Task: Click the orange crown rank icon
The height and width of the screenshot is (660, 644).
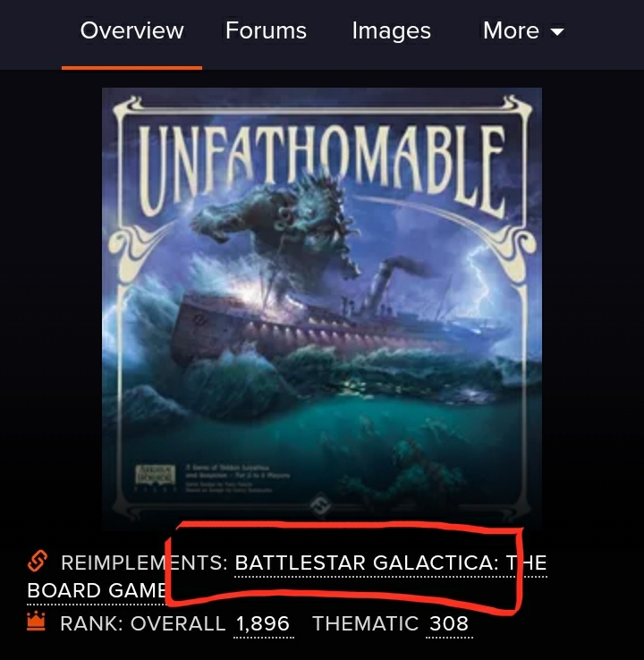Action: tap(36, 622)
